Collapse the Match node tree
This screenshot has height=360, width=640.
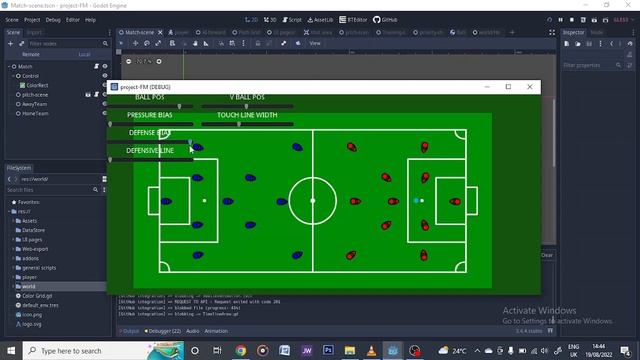click(9, 66)
